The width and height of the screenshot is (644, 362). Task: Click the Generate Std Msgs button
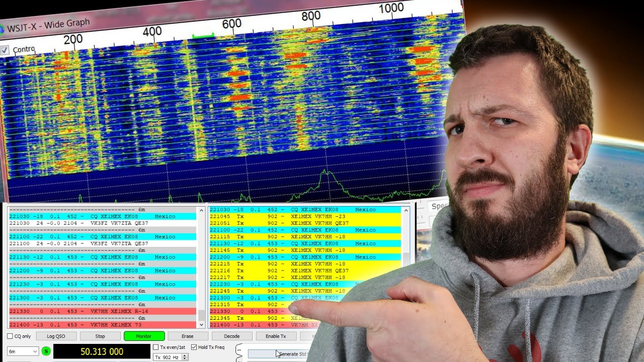coord(287,354)
